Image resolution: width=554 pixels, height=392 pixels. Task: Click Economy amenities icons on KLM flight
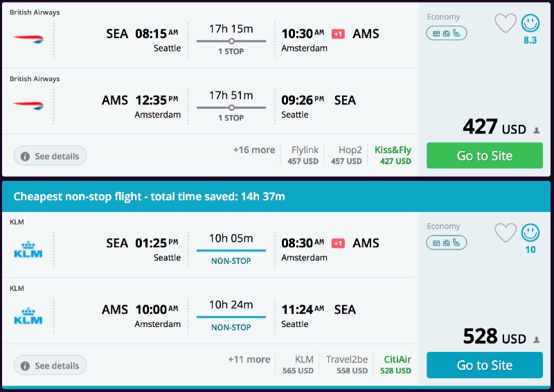[x=446, y=242]
